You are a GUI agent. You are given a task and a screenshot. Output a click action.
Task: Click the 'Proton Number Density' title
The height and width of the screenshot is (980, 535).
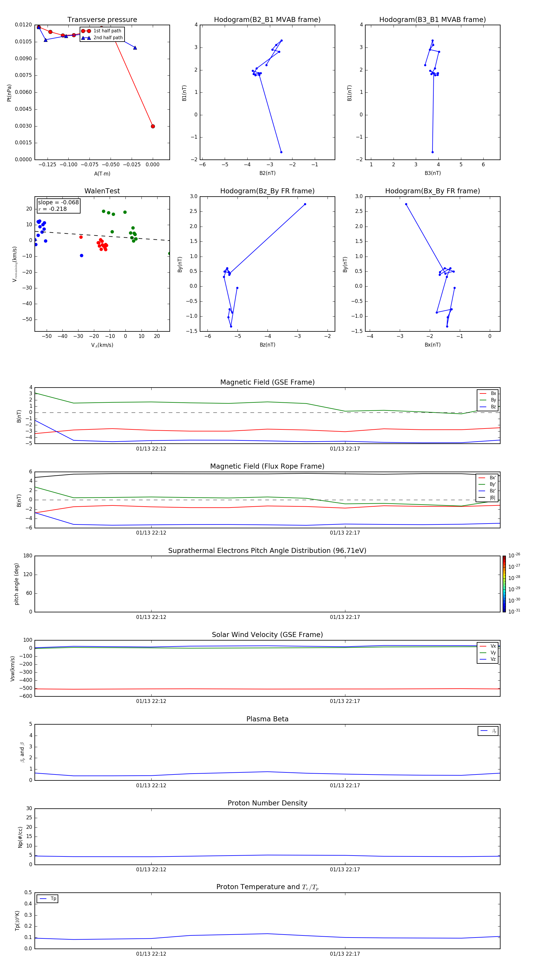pyautogui.click(x=267, y=803)
